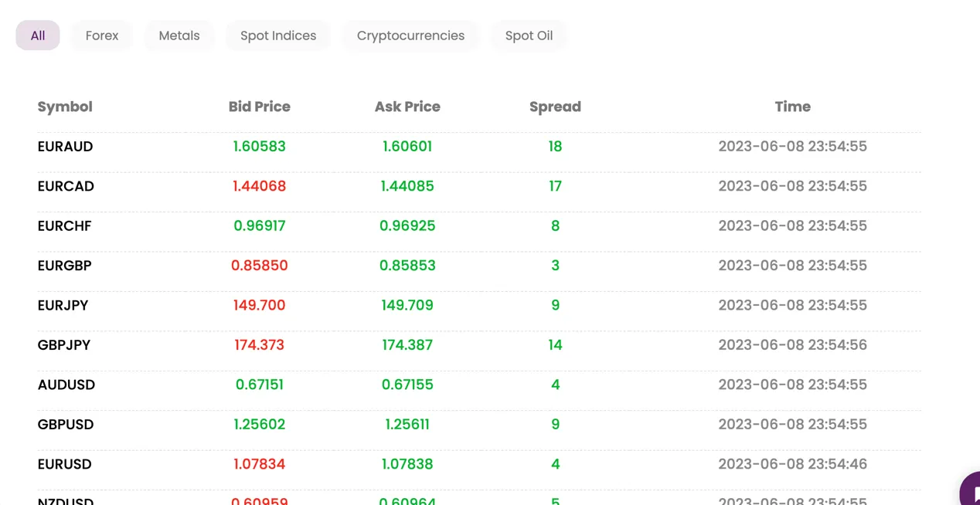This screenshot has width=980, height=505.
Task: Open the chat widget icon
Action: point(971,490)
